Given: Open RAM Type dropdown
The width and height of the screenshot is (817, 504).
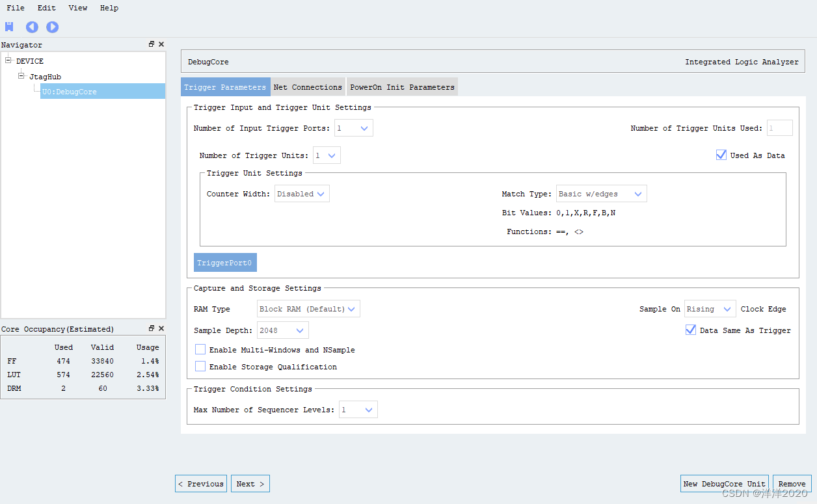Looking at the screenshot, I should pos(308,309).
